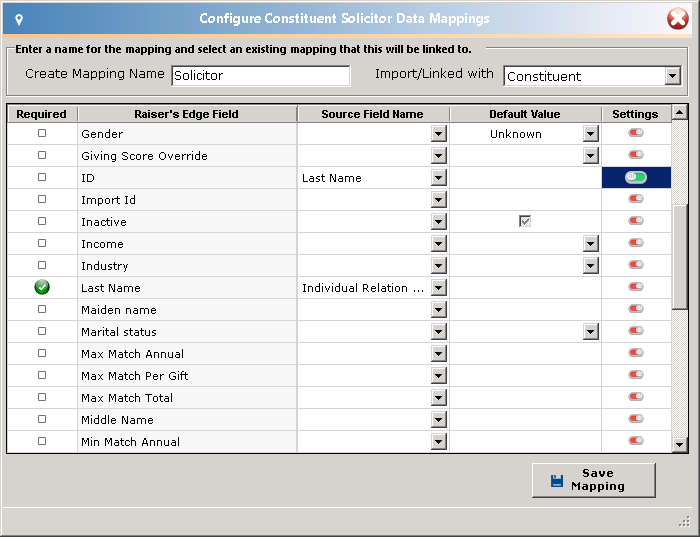The width and height of the screenshot is (700, 537).
Task: Click the Source Field Name column header
Action: (x=373, y=114)
